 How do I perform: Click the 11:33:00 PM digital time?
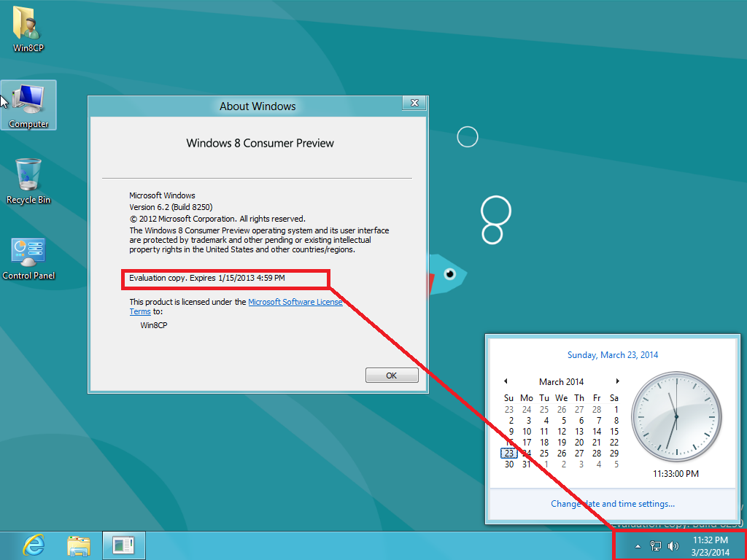click(x=676, y=474)
